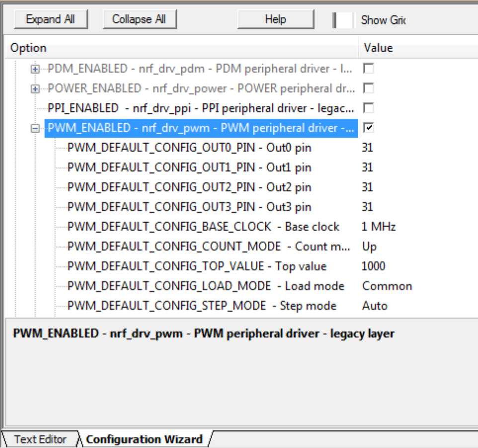Open the Base clock value 1 MHz
Screen dimensions: 478x448
pyautogui.click(x=378, y=227)
